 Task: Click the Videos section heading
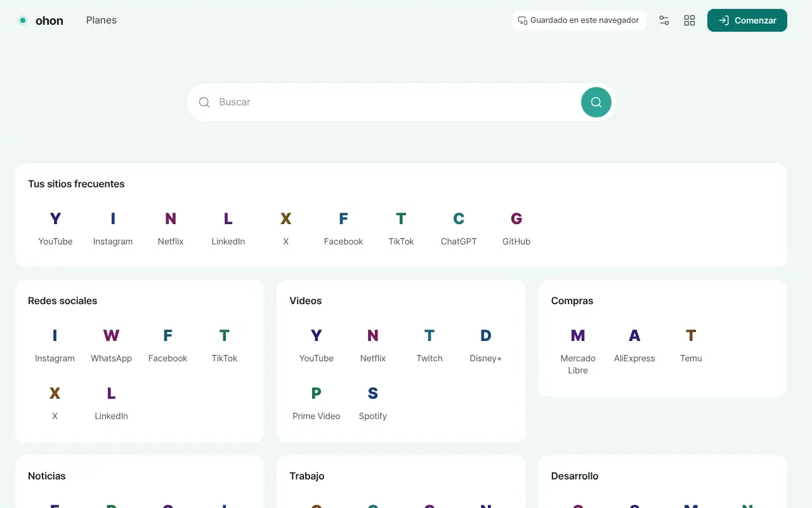click(306, 301)
